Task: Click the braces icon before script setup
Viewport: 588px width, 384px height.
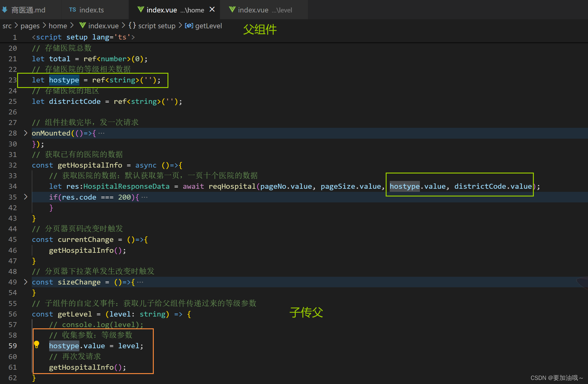Action: [132, 25]
